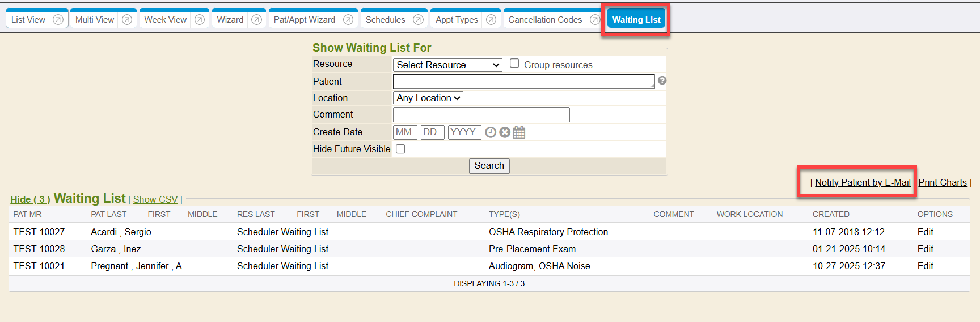The width and height of the screenshot is (980, 322).
Task: Clear the Create Date with the X icon
Action: (x=505, y=132)
